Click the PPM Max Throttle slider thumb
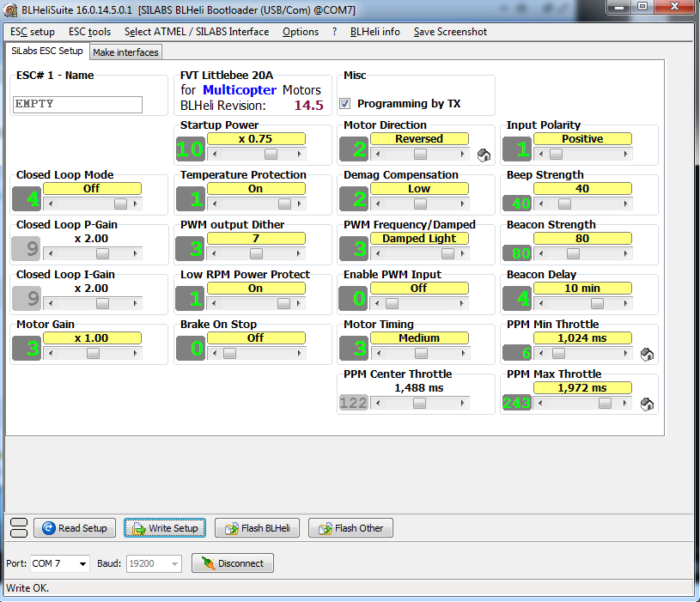The image size is (700, 602). point(605,403)
